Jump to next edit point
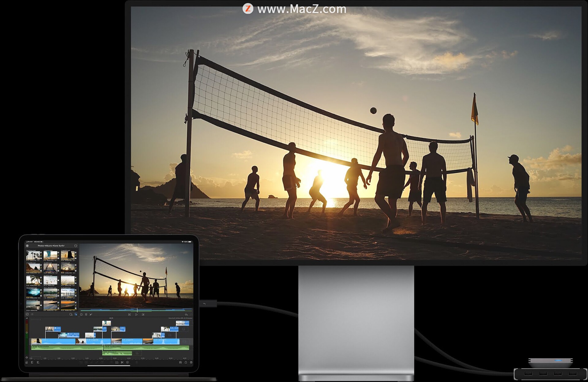The height and width of the screenshot is (382, 588). 143,314
